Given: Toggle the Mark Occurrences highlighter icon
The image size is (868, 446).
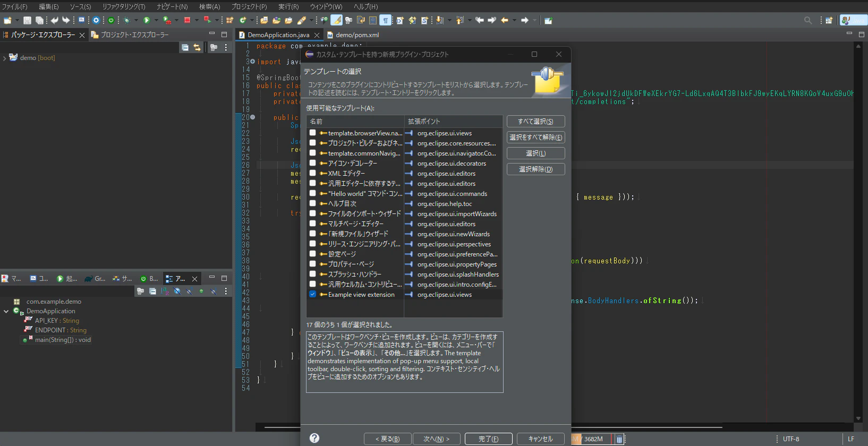Looking at the screenshot, I should point(336,20).
